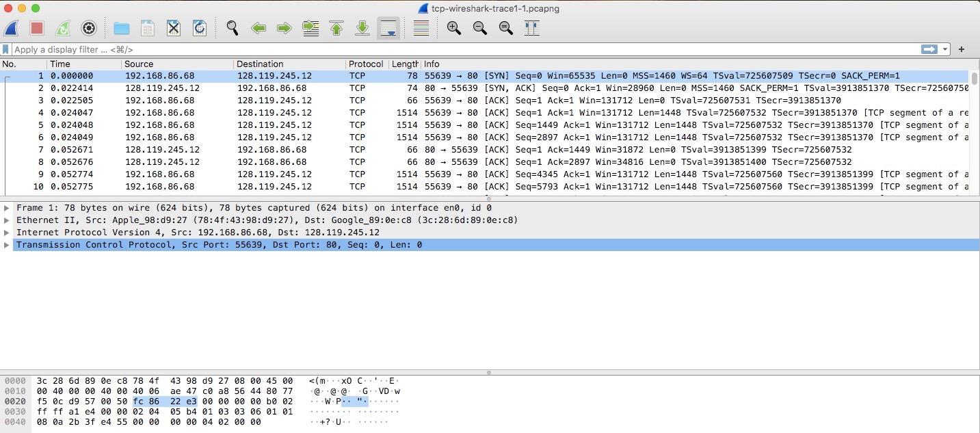The width and height of the screenshot is (980, 433).
Task: Apply the display filter with the arrow button
Action: pyautogui.click(x=930, y=49)
